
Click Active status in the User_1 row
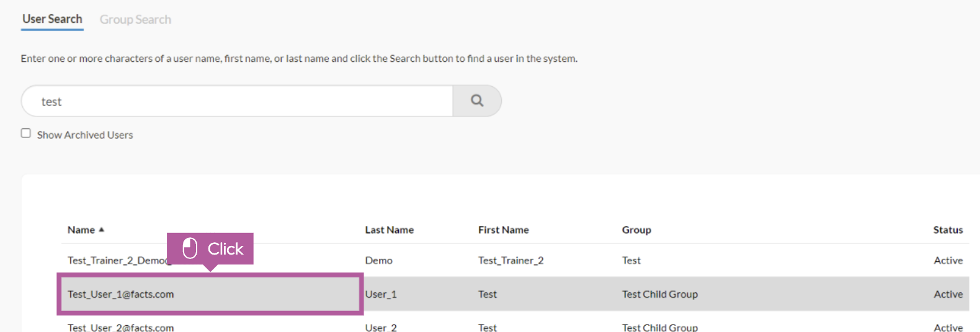(948, 295)
